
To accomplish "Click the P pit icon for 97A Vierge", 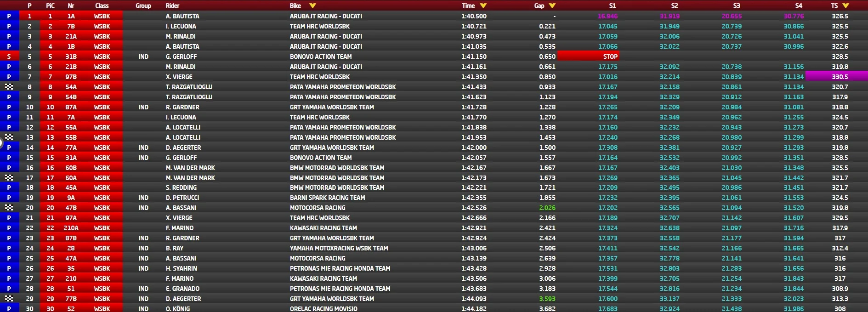I will coord(9,218).
